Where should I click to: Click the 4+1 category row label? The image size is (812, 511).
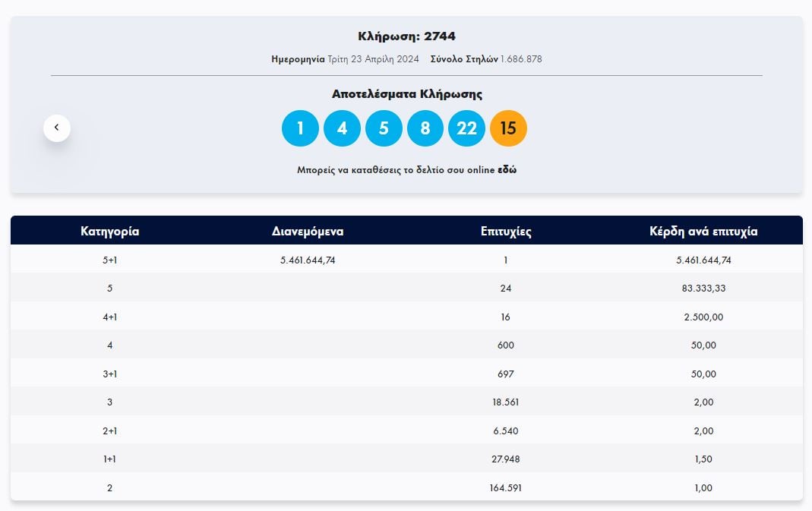(x=109, y=317)
